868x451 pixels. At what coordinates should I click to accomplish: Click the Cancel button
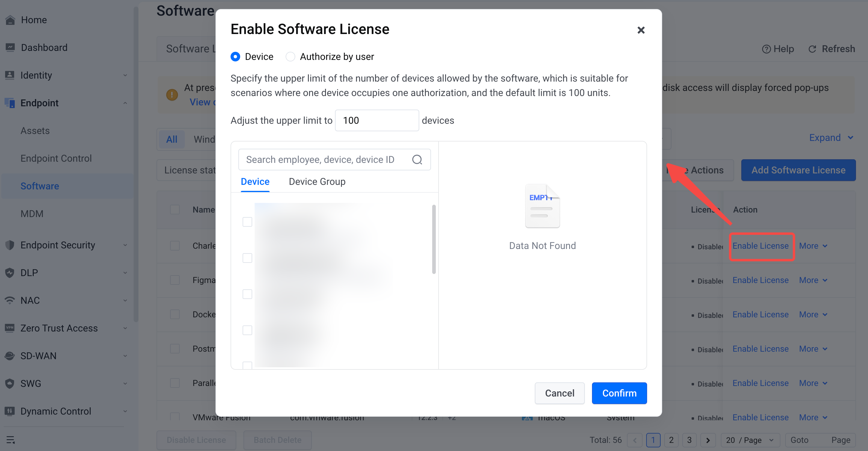click(x=559, y=393)
